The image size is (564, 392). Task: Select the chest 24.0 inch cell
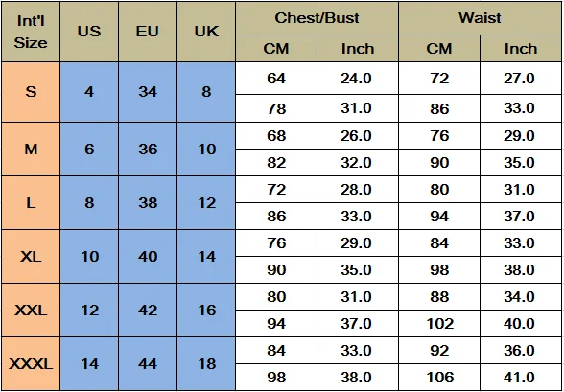(357, 79)
